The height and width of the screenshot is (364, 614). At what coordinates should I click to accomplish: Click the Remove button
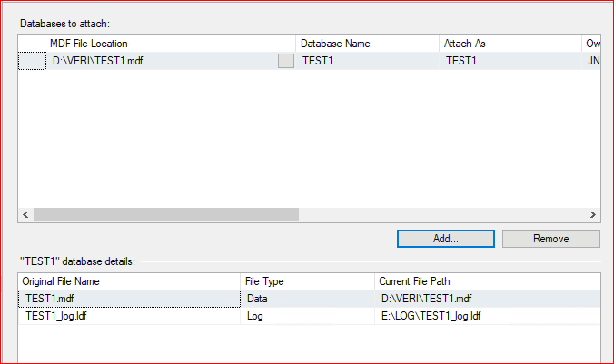click(550, 239)
